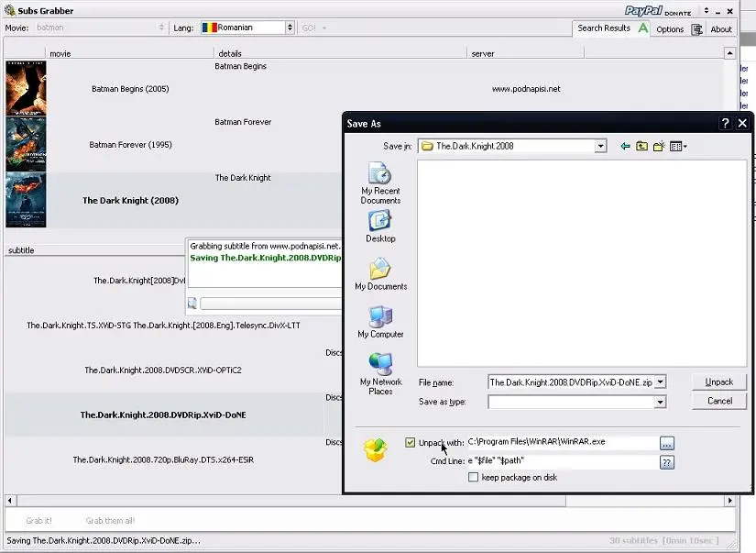Select subtitle The.Dark.Knight.2008.720p.BluRay.DTS.x264-ESiR
Screen dimensions: 756x553
(163, 459)
